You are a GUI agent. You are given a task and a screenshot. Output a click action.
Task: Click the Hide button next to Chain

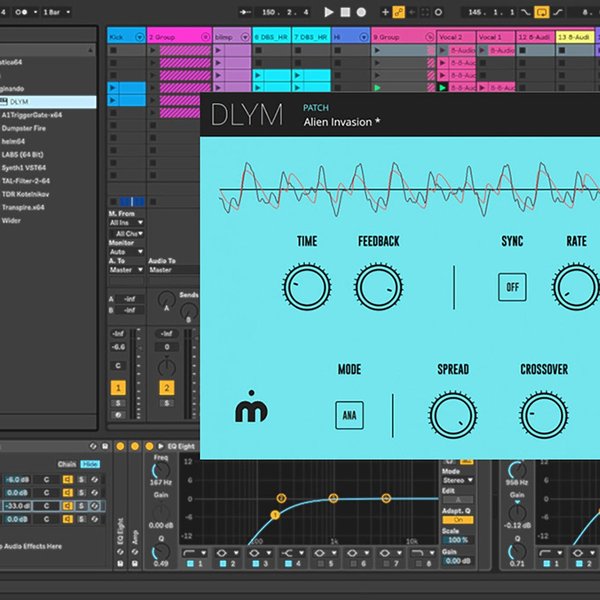(91, 464)
